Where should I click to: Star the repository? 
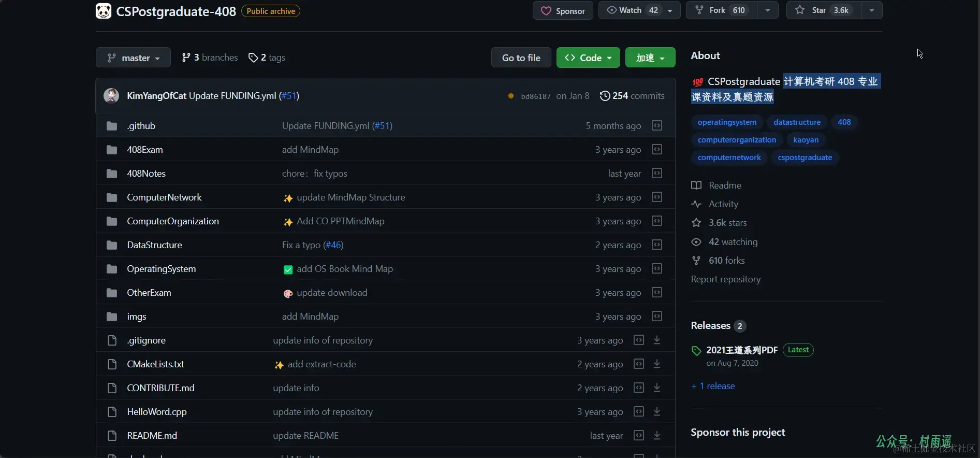pos(824,10)
